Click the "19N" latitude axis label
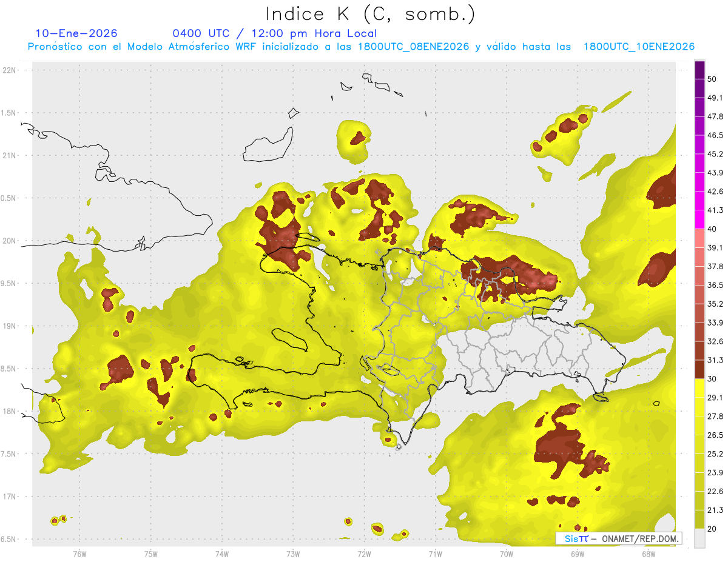This screenshot has height=562, width=728. pyautogui.click(x=10, y=326)
